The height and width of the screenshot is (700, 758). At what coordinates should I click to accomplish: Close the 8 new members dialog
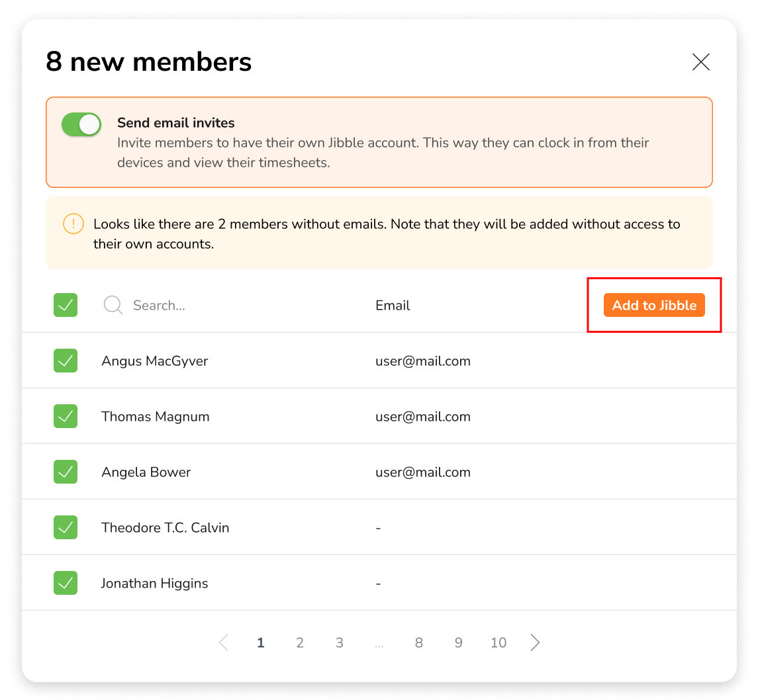pyautogui.click(x=700, y=62)
